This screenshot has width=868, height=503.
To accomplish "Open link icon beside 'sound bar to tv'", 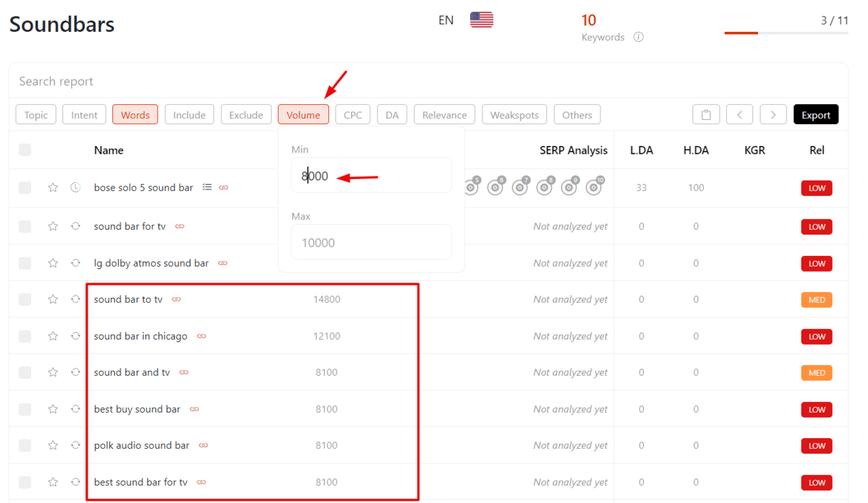I will tap(176, 299).
